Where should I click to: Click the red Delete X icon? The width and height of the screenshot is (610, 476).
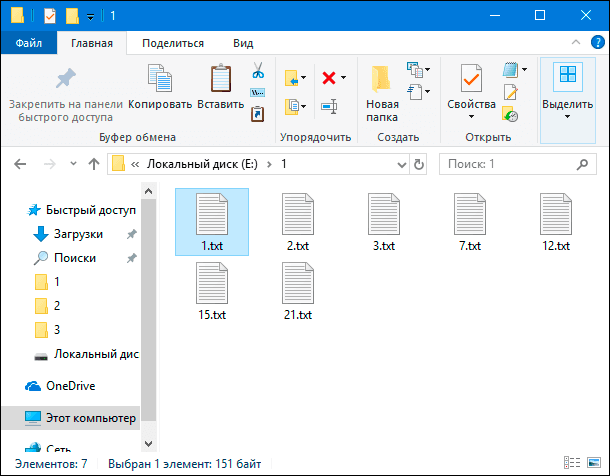329,78
